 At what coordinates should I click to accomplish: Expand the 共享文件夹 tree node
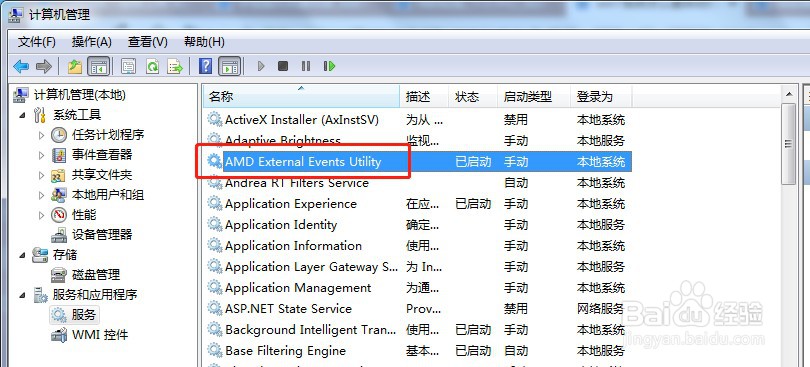pyautogui.click(x=42, y=175)
